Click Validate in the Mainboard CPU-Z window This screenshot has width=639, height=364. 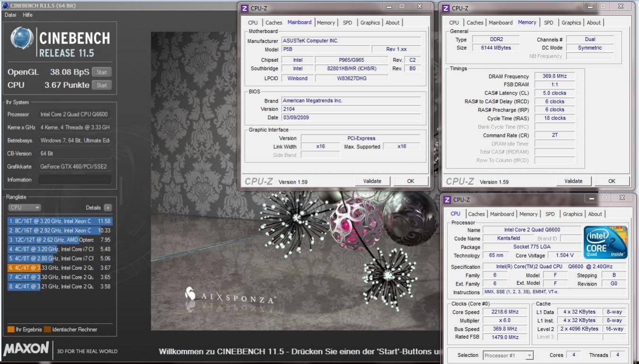(372, 181)
